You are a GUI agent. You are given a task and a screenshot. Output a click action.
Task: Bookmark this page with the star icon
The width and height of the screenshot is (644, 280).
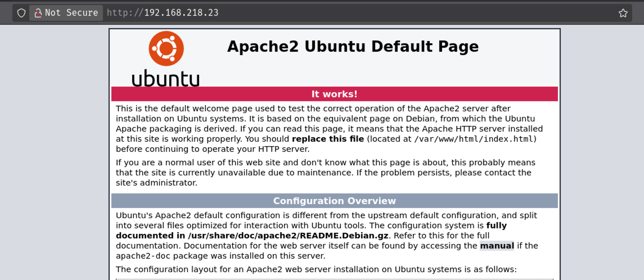[623, 13]
